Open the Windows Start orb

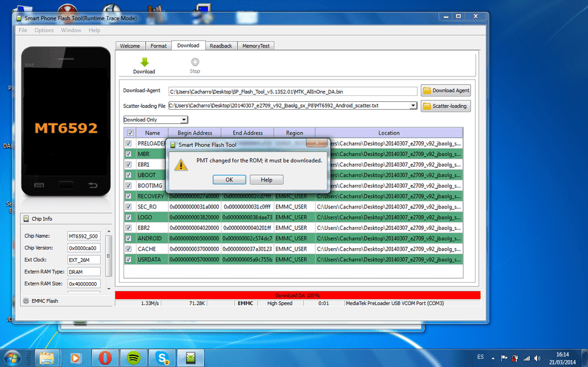click(x=11, y=358)
